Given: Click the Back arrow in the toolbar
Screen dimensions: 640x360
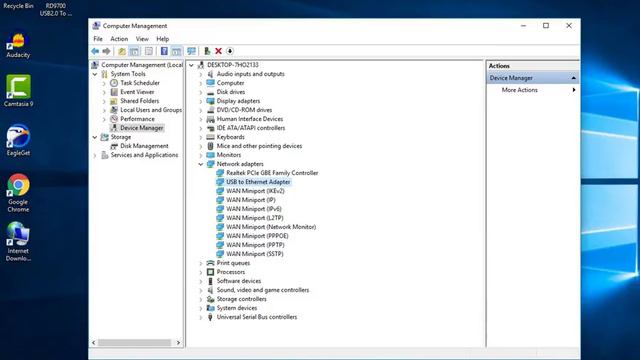Looking at the screenshot, I should click(x=95, y=51).
